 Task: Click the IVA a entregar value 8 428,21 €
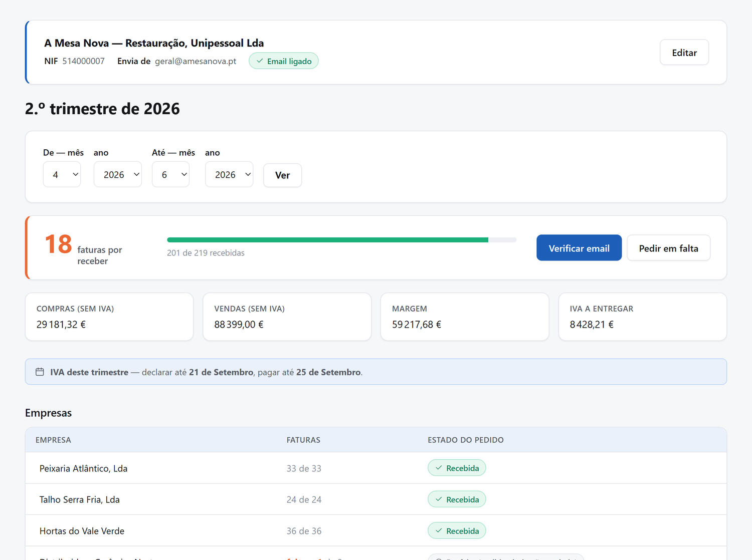pos(592,325)
